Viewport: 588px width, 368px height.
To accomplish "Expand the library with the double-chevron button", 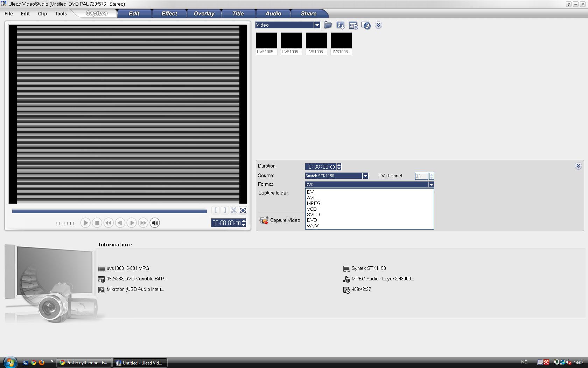I will pos(378,25).
